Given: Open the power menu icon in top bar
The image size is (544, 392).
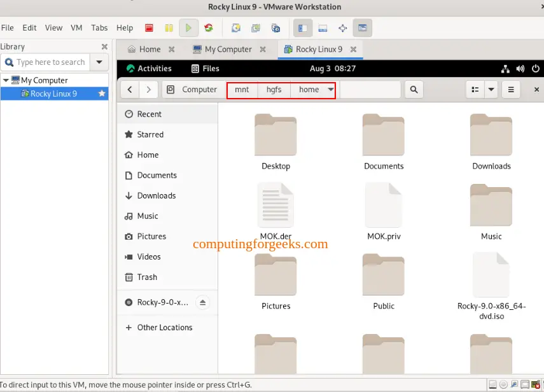Looking at the screenshot, I should (x=536, y=69).
